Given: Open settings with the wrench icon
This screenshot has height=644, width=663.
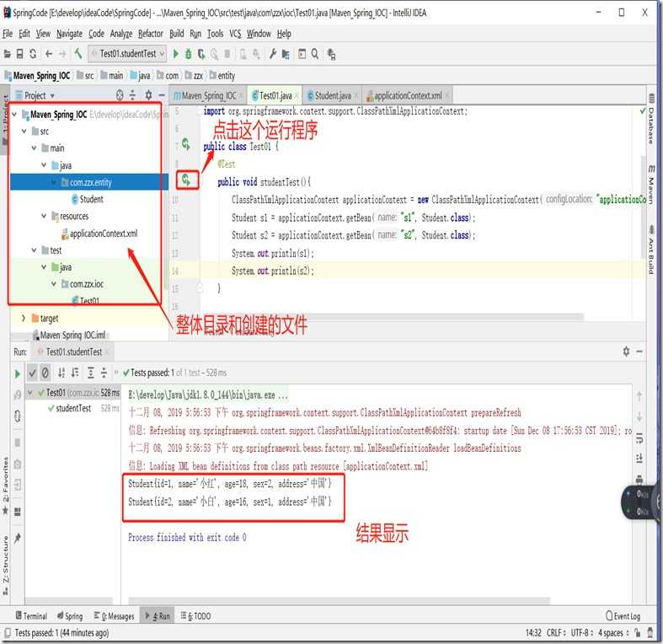Looking at the screenshot, I should pos(273,54).
